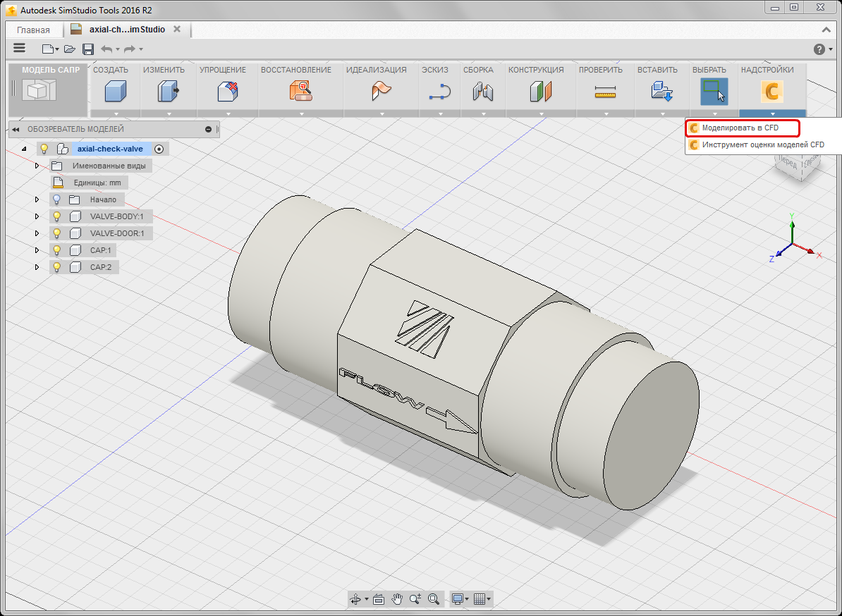Click the Создать box creation icon
The width and height of the screenshot is (842, 616).
[115, 92]
